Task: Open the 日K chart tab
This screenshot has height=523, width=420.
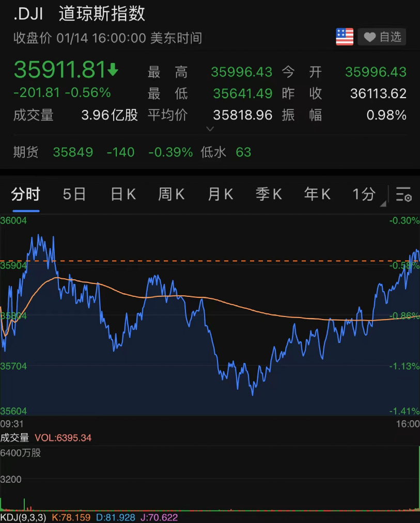Action: (123, 195)
